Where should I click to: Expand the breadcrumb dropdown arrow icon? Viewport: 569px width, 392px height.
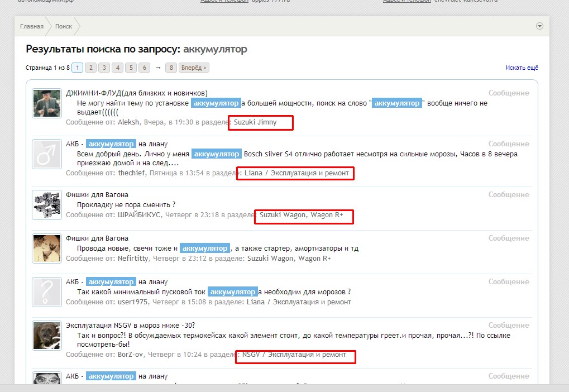[x=539, y=26]
